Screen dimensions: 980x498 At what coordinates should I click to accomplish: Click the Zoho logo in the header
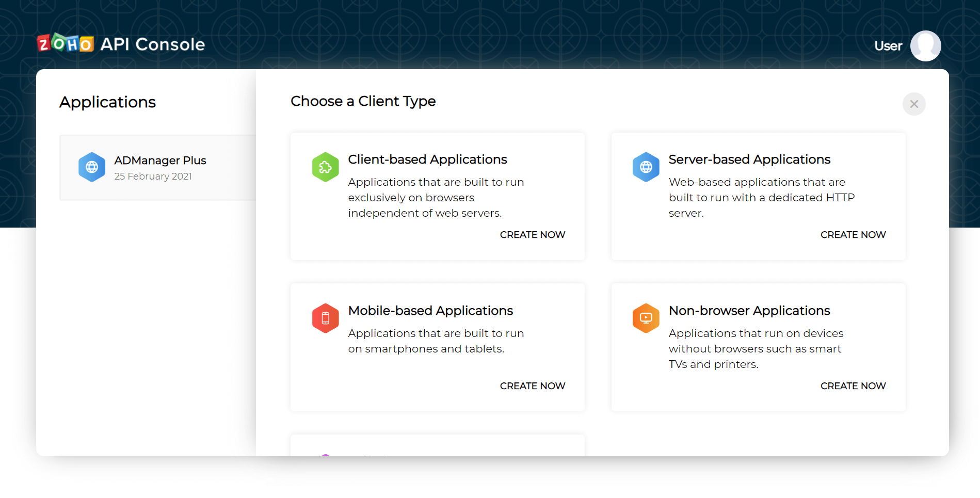pos(66,44)
